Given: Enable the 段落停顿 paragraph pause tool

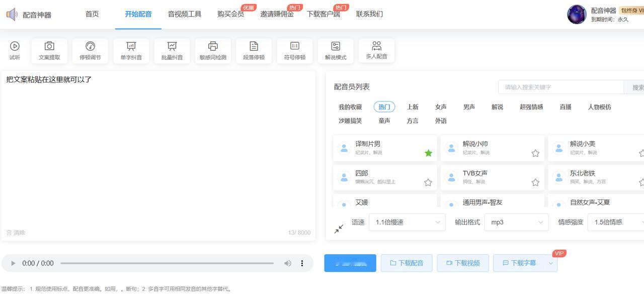Looking at the screenshot, I should (x=254, y=51).
